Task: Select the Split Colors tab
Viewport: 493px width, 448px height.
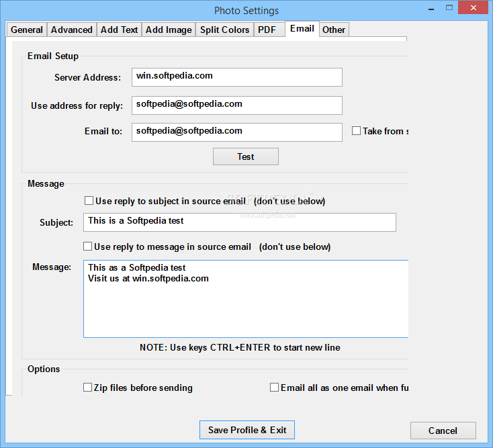Action: (x=224, y=30)
